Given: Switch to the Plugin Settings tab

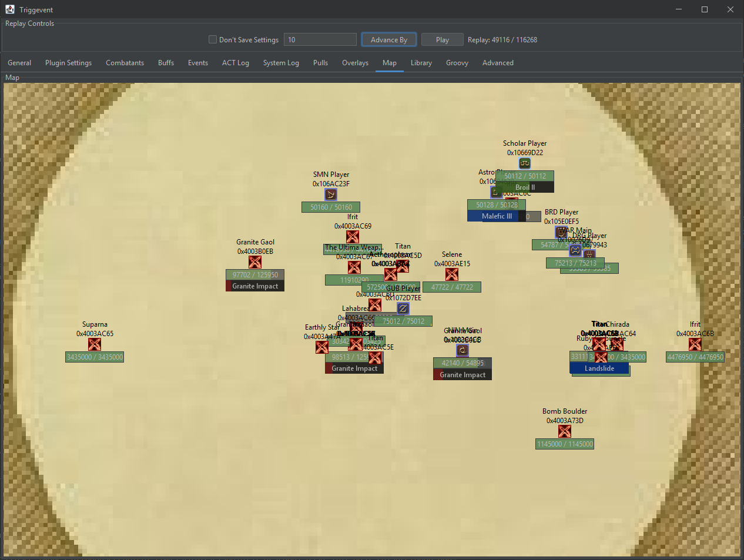Looking at the screenshot, I should coord(69,63).
